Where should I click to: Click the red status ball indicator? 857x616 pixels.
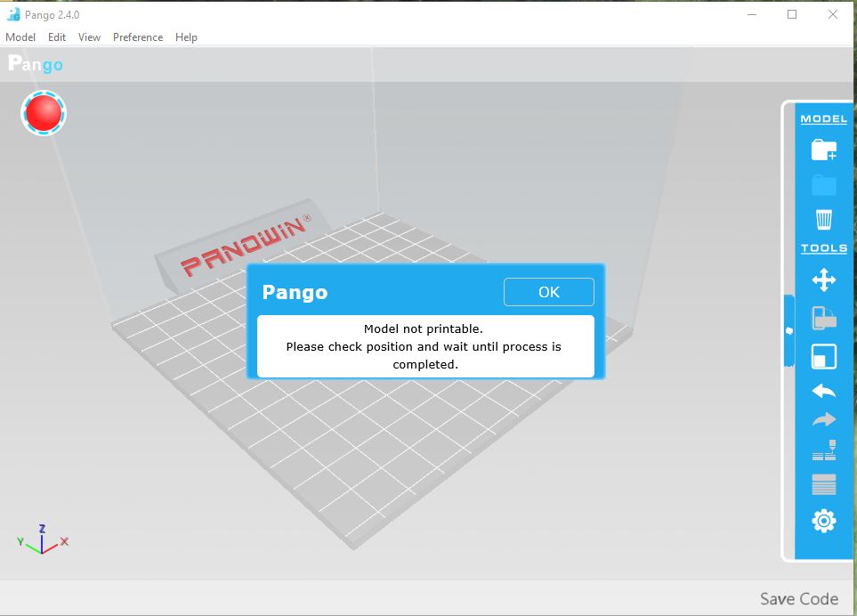[x=44, y=113]
